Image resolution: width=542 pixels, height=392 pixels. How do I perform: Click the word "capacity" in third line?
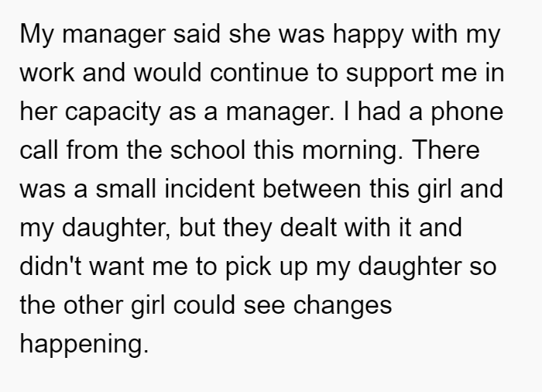[x=113, y=113]
